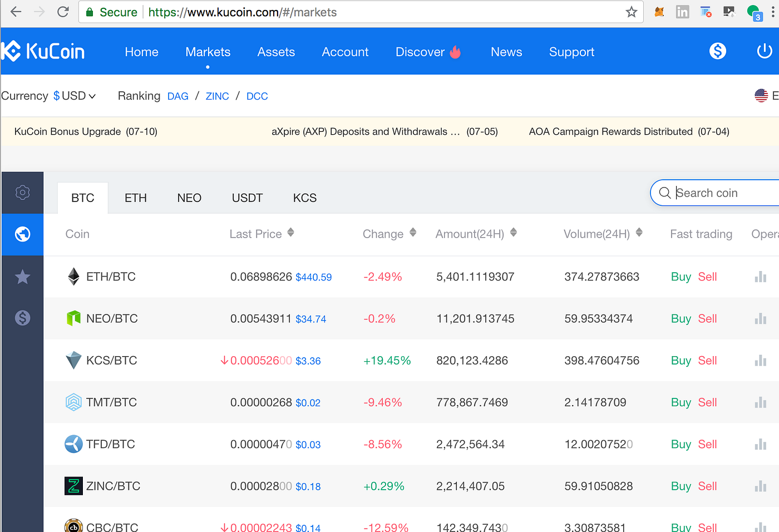
Task: Open the dollar sign icon in header
Action: coord(718,51)
